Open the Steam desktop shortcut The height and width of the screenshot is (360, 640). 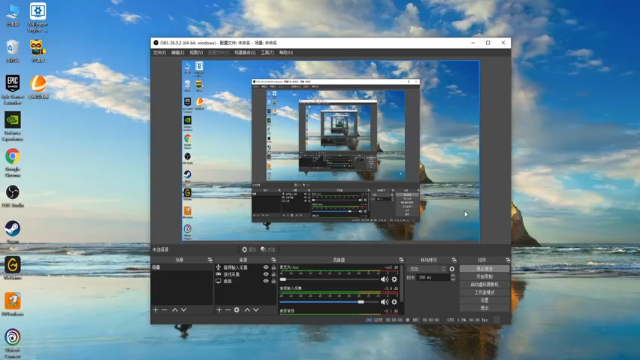coord(13,232)
